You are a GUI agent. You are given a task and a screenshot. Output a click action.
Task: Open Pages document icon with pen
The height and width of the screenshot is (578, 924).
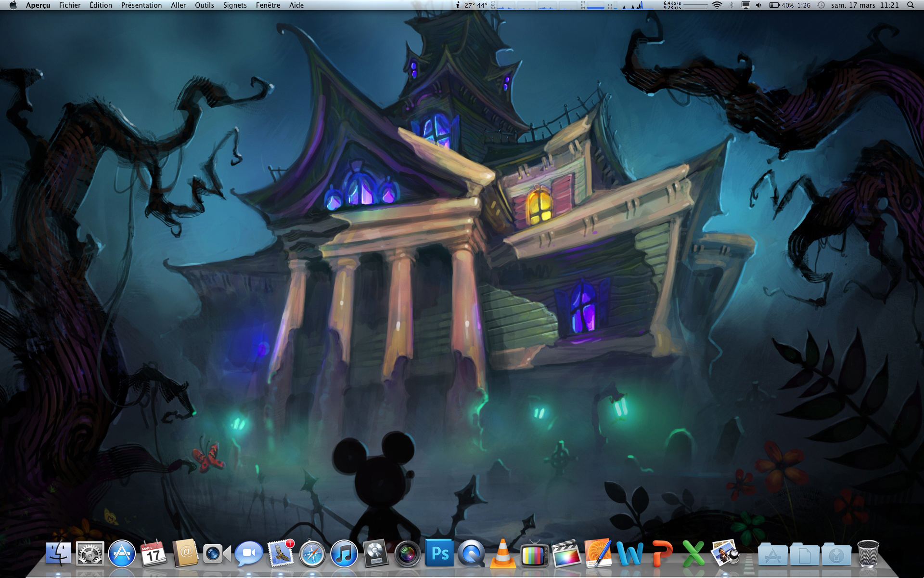[598, 553]
